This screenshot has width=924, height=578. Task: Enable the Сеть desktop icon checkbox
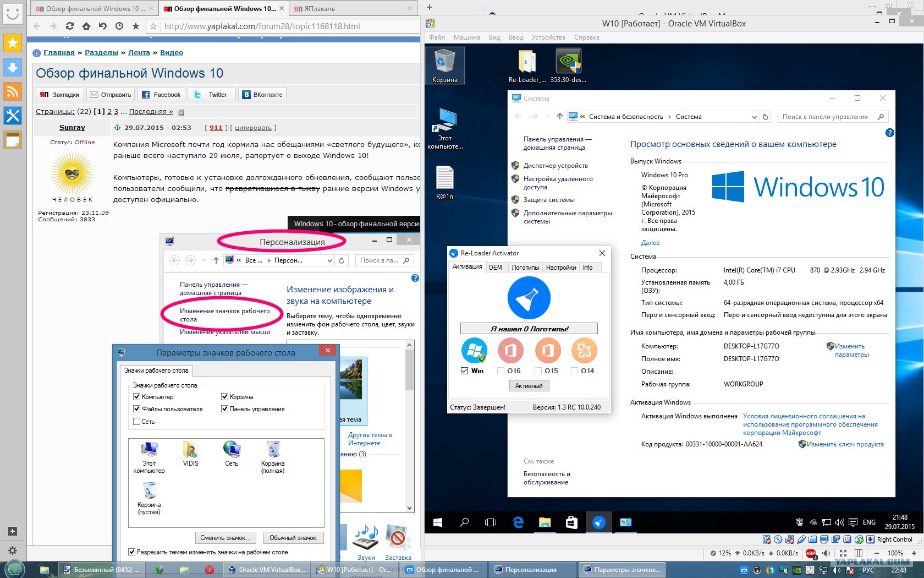click(137, 422)
